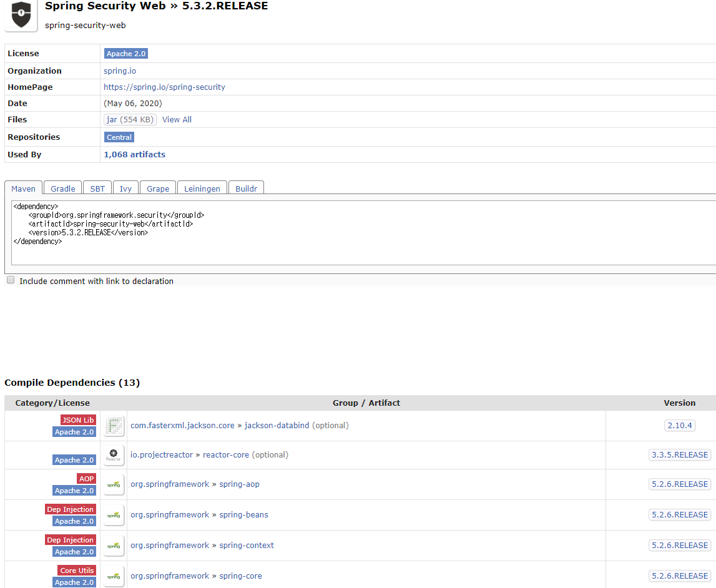Open version 5.2.6.RELEASE of spring-aop
The height and width of the screenshot is (588, 716).
click(679, 484)
